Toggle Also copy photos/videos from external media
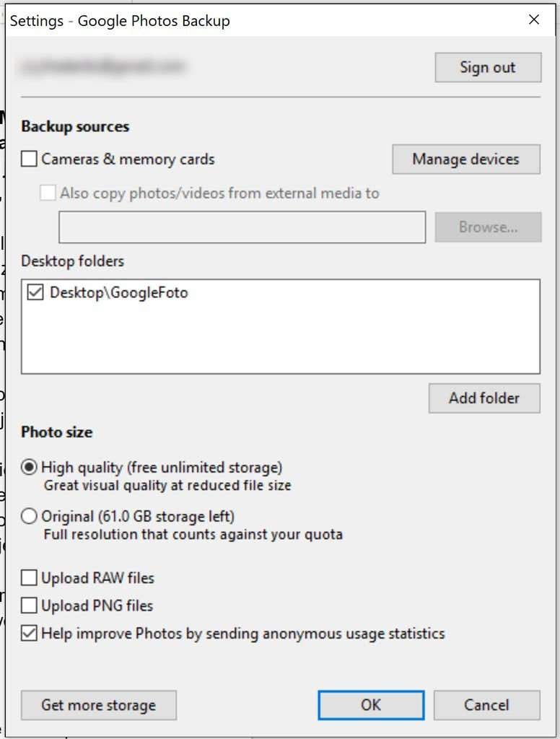Viewport: 560px width, 739px height. coord(48,193)
